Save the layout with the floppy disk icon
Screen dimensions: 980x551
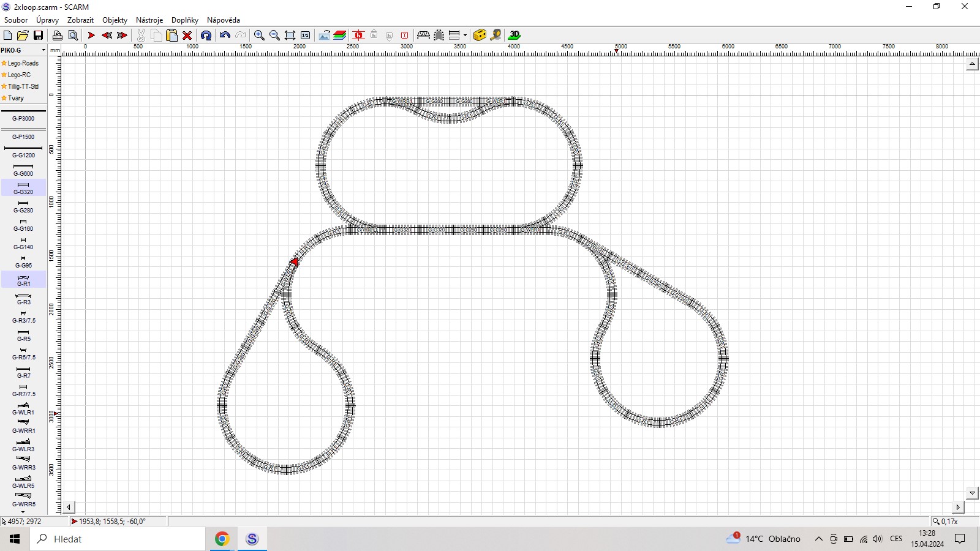click(x=38, y=36)
